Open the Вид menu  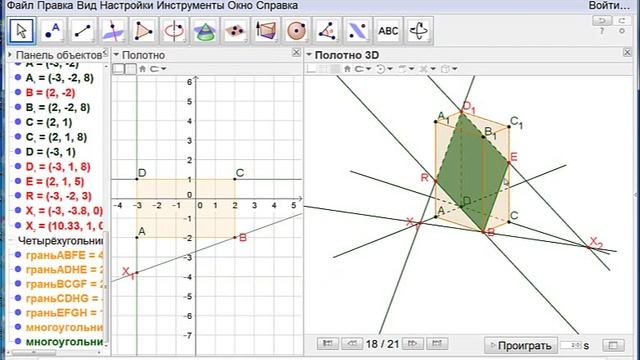87,6
